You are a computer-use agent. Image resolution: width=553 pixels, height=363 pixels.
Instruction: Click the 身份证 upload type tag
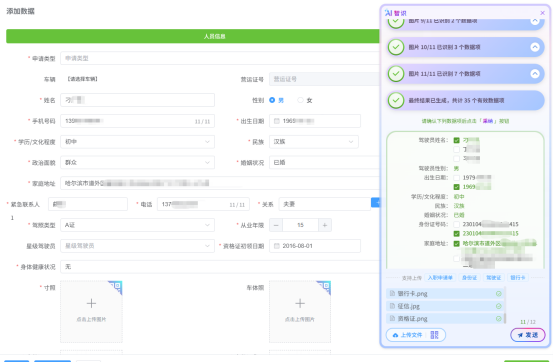point(469,278)
